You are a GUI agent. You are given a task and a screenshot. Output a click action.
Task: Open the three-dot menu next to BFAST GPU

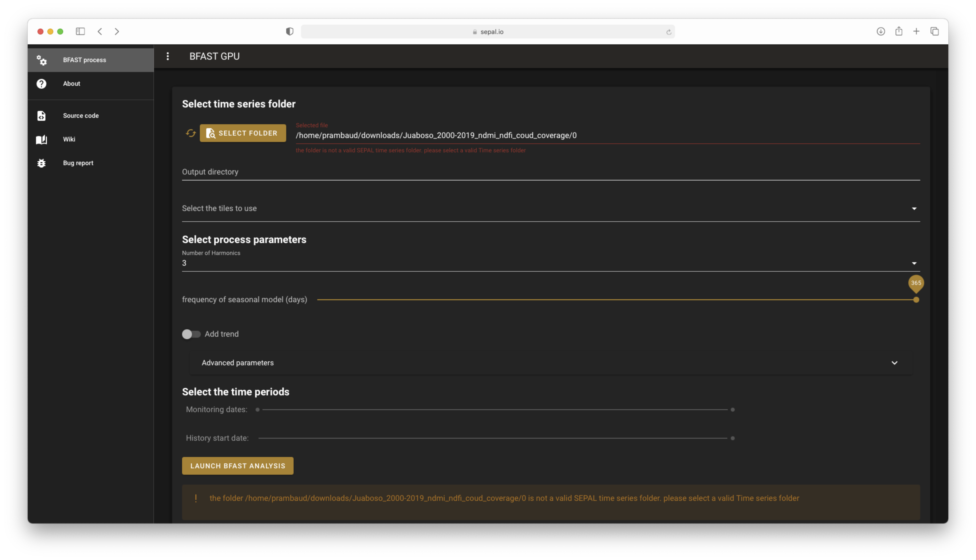[x=168, y=56]
